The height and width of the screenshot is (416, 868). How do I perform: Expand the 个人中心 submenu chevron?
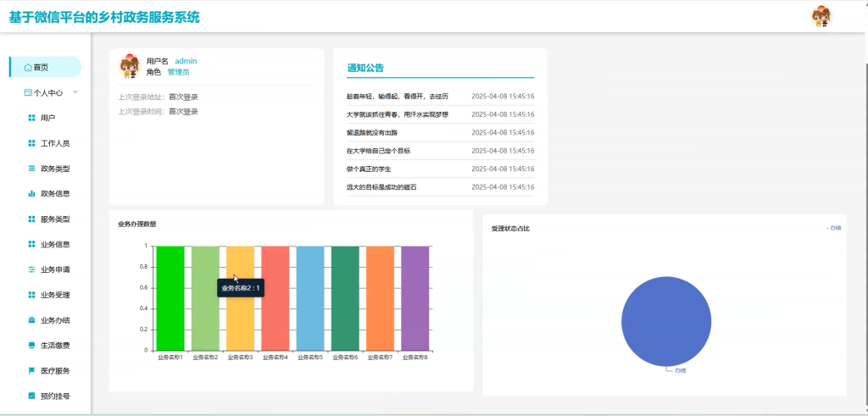pos(75,92)
